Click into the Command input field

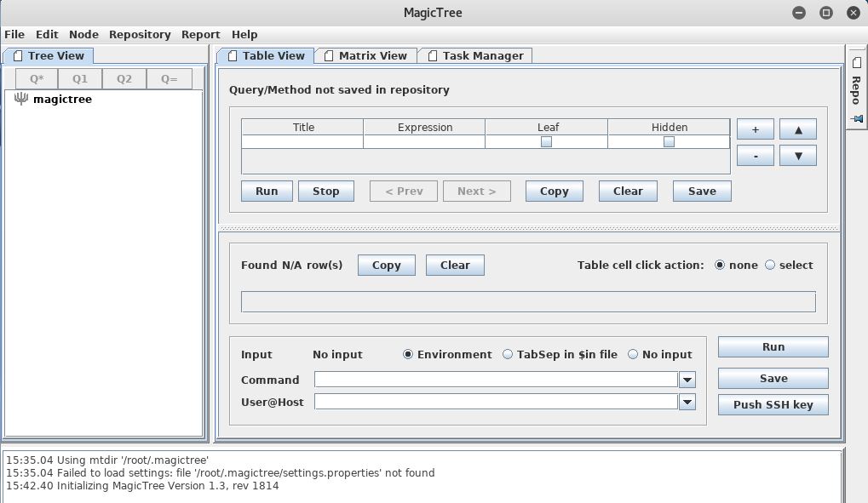coord(496,380)
